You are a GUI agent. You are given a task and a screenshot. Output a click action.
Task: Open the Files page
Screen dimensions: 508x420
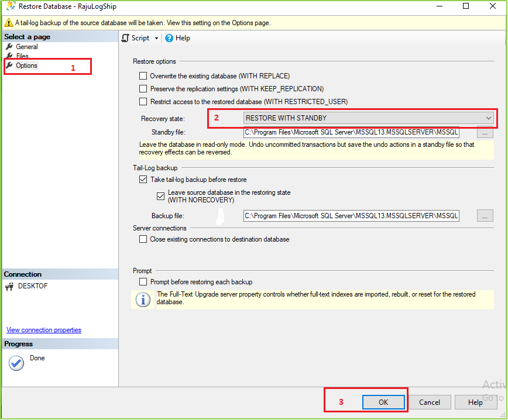[x=22, y=56]
